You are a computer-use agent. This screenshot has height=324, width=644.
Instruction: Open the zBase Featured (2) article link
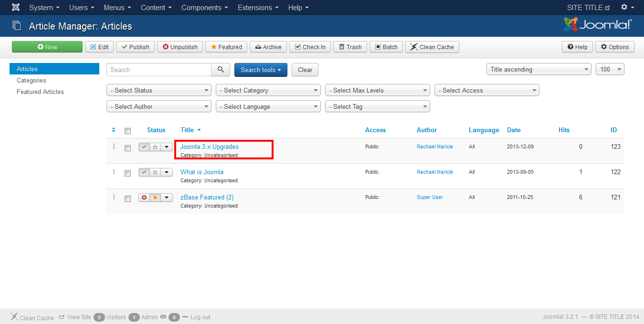click(x=207, y=197)
